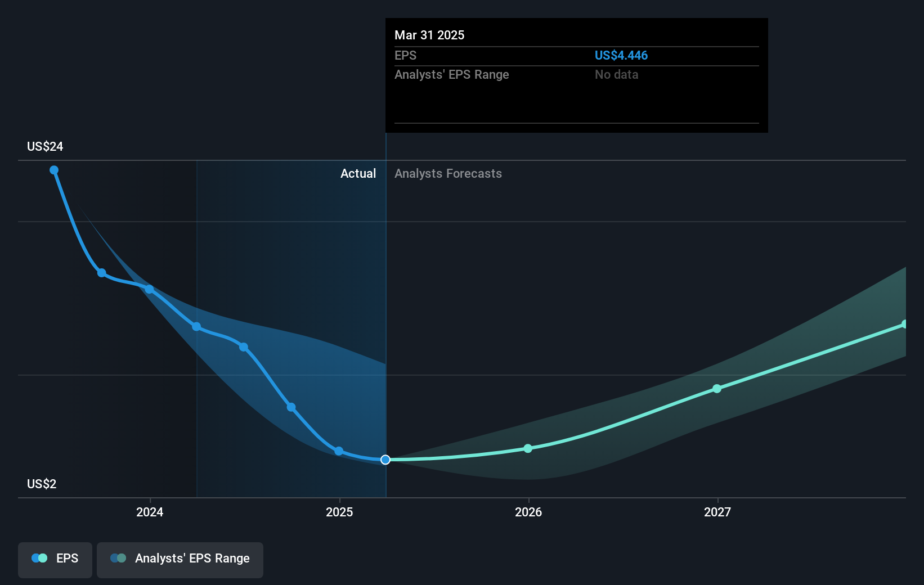
Task: Click the EPS data point at 2025
Action: click(x=339, y=451)
